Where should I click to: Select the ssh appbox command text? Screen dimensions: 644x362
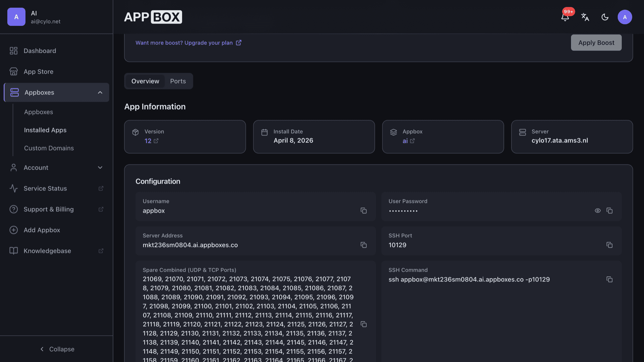point(469,279)
